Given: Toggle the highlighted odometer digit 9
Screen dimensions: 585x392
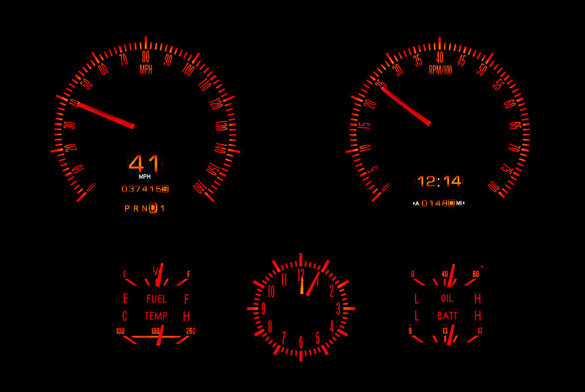Looking at the screenshot, I should (x=165, y=189).
